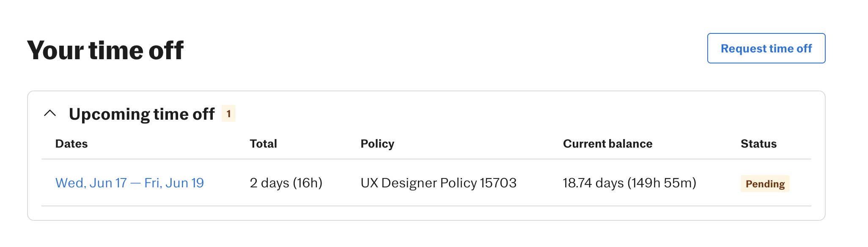Screen dimensions: 868x247
Task: Click the Current balance column header
Action: pyautogui.click(x=607, y=144)
